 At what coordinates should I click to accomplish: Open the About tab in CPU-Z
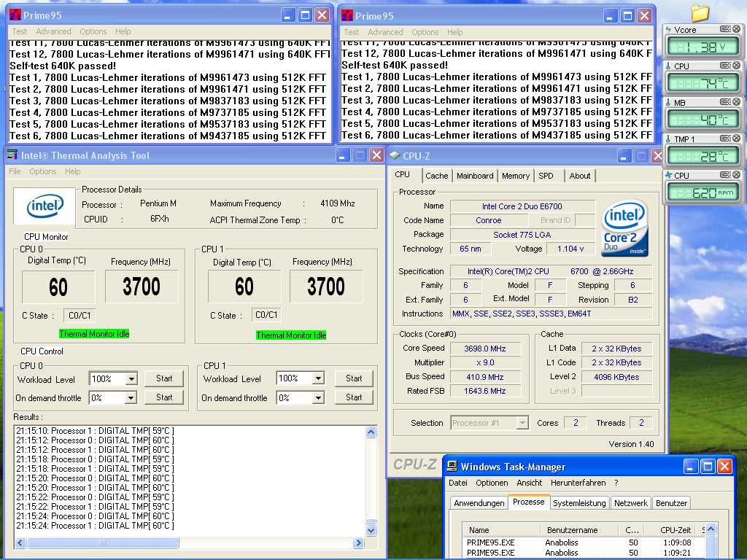click(x=580, y=176)
